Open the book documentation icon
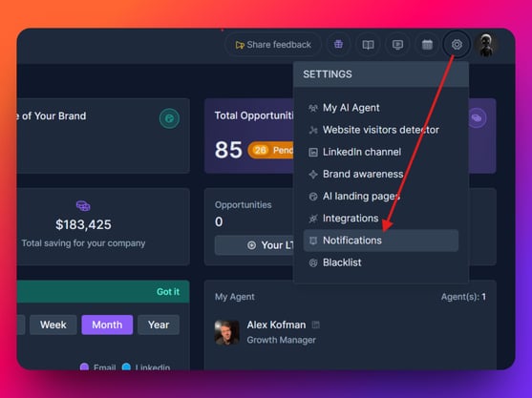 point(368,45)
